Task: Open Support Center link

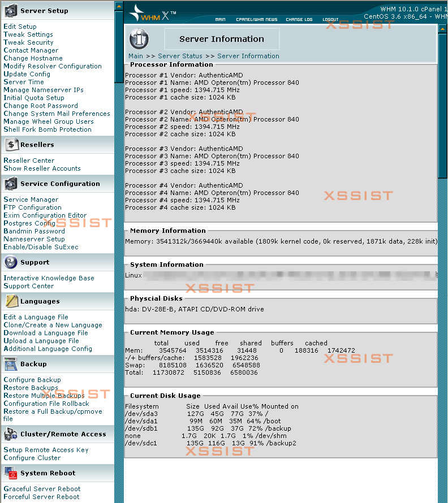Action: [29, 286]
